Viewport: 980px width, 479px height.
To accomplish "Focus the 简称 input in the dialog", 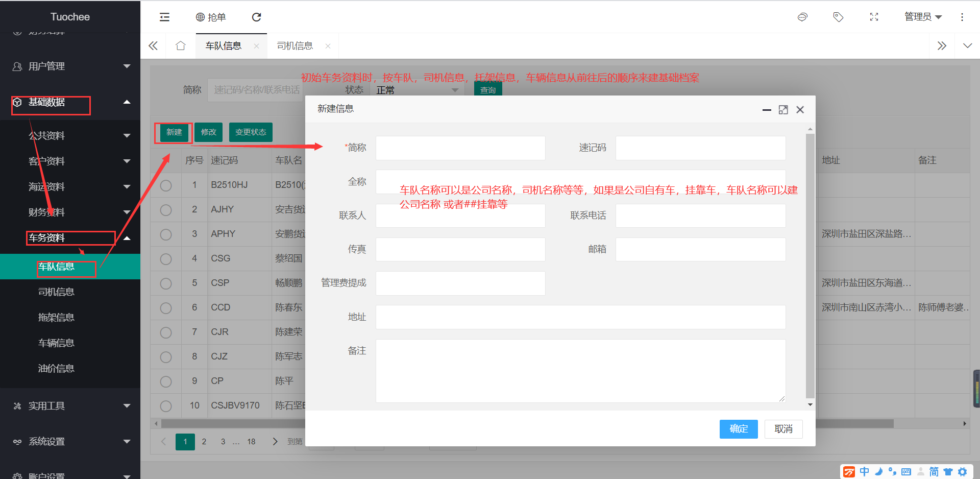I will click(460, 148).
